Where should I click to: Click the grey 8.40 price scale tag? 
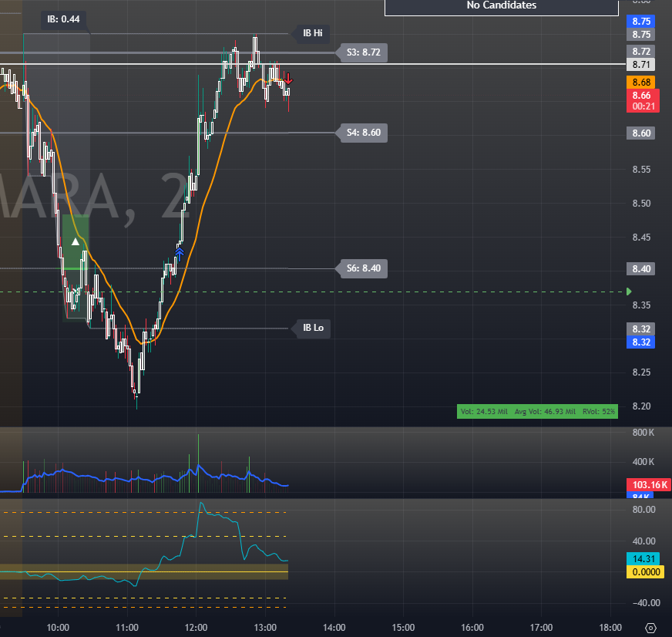click(640, 269)
